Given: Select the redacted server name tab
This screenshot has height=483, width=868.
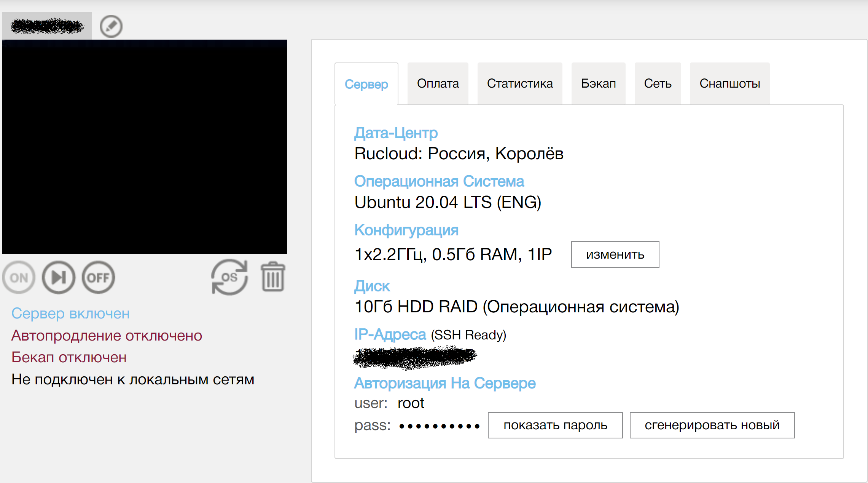Looking at the screenshot, I should (x=47, y=26).
